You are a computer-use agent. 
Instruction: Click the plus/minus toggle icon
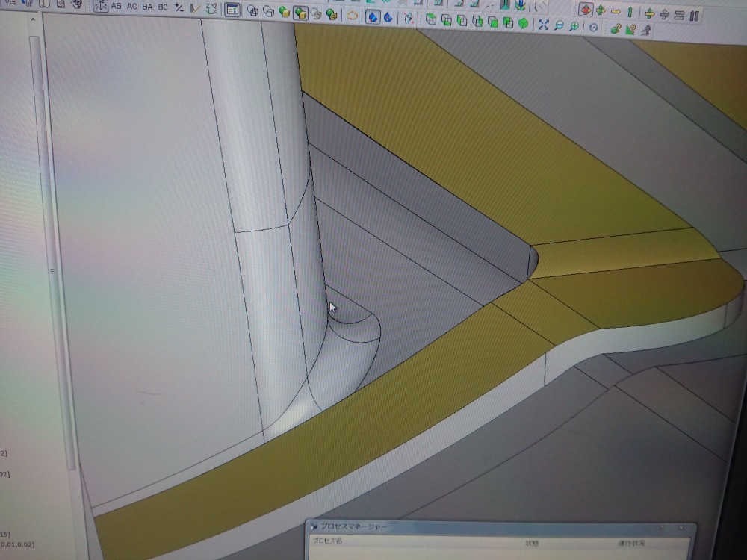click(x=179, y=7)
